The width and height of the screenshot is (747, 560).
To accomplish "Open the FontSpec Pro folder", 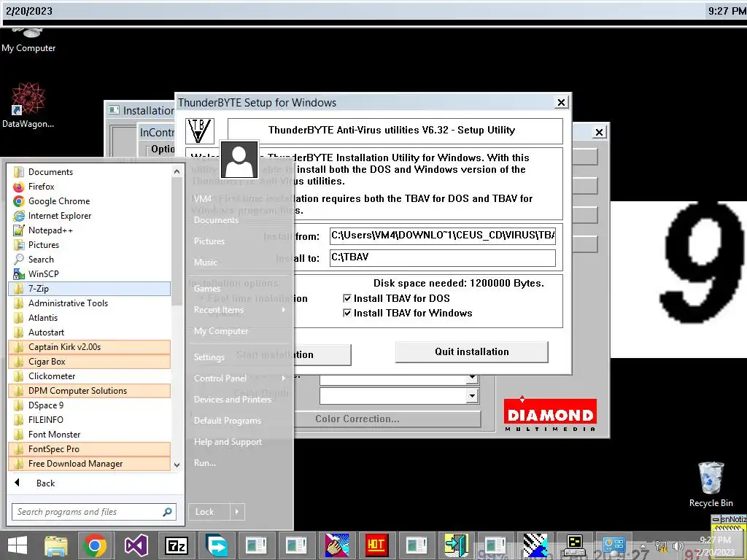I will [89, 449].
